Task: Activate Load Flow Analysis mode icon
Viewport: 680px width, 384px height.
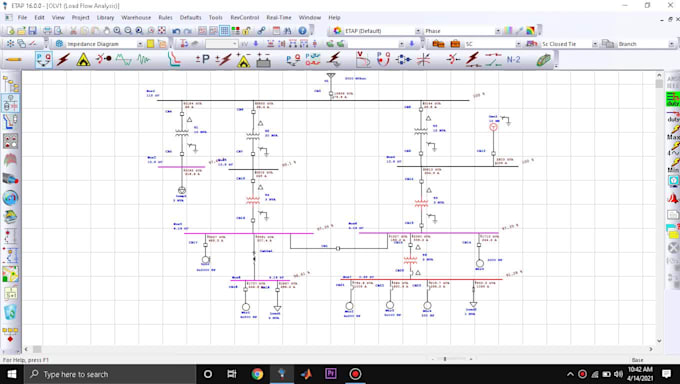Action: point(44,59)
